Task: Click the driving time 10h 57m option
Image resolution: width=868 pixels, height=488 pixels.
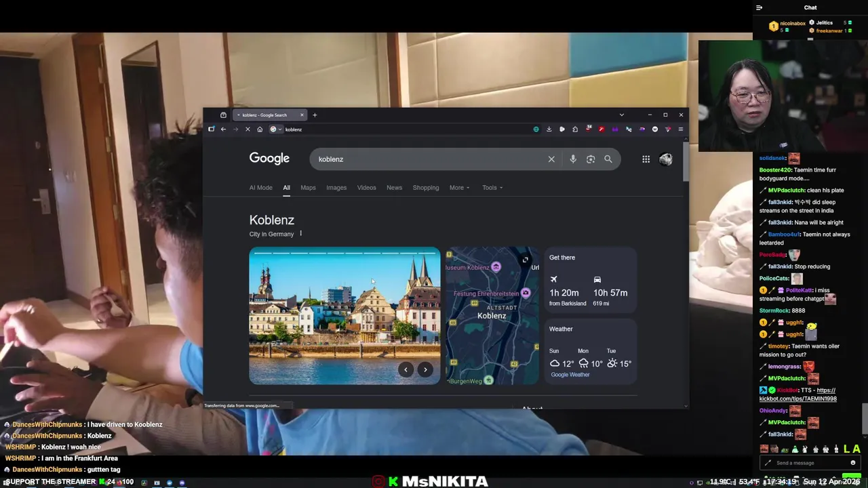Action: tap(610, 291)
